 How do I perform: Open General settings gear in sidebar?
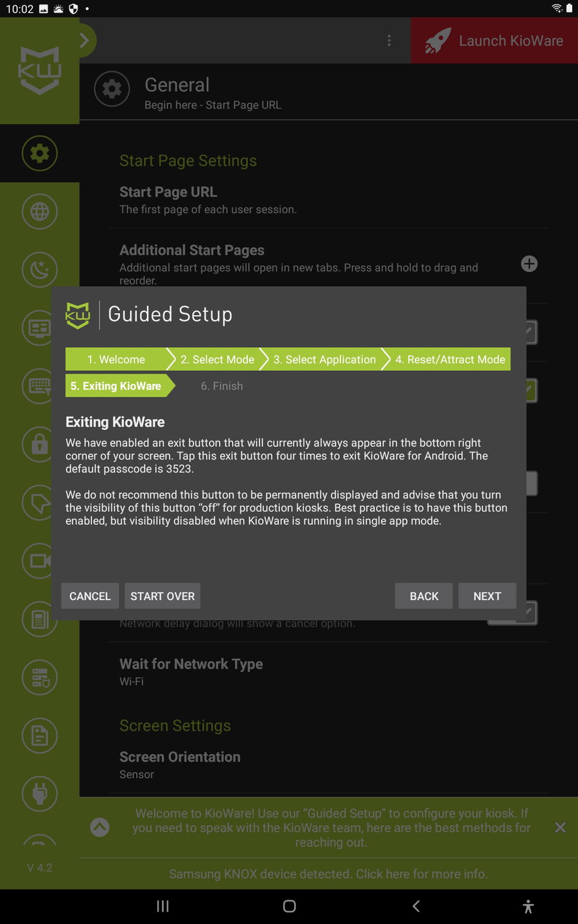40,153
